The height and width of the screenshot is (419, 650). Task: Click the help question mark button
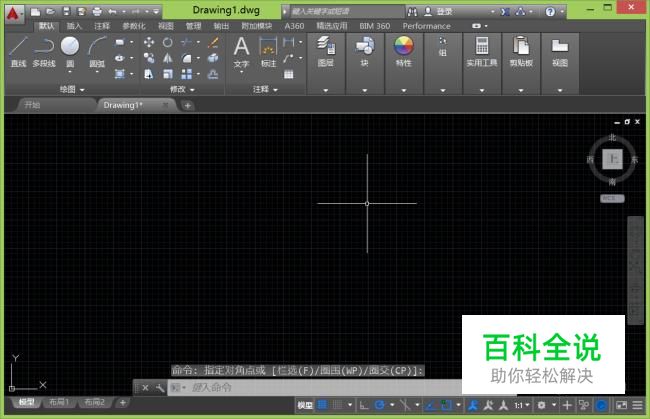tap(550, 12)
